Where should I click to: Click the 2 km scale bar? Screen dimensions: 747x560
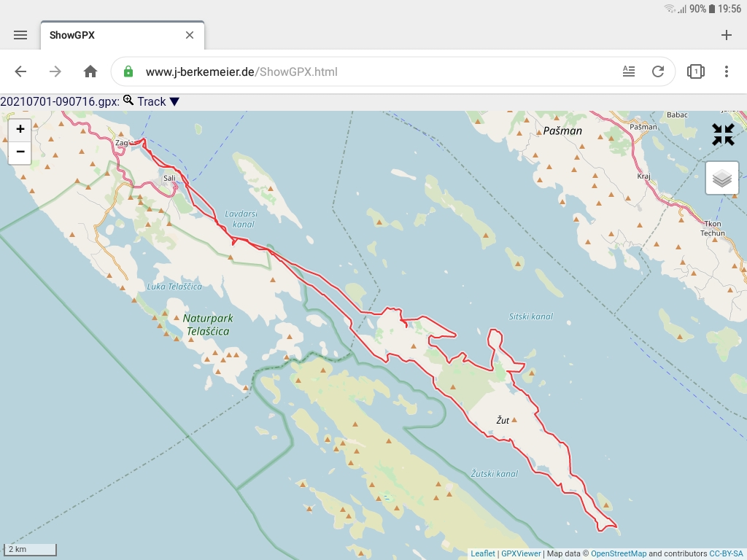[x=31, y=548]
